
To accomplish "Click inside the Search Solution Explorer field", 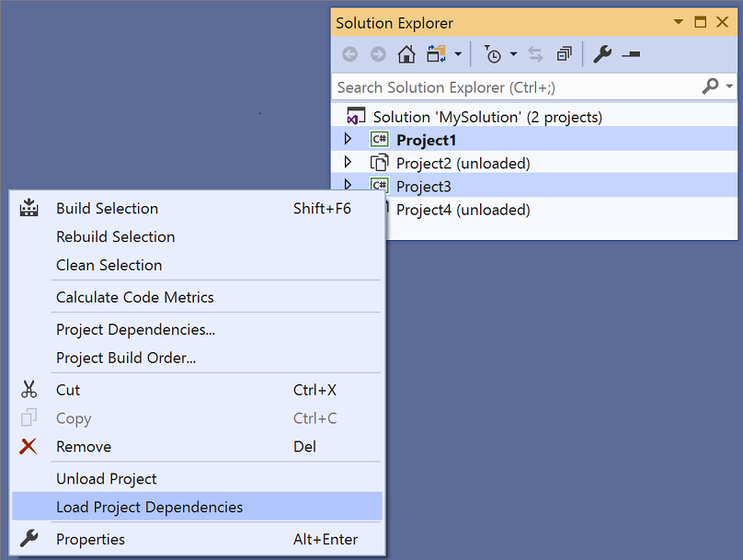I will pyautogui.click(x=506, y=86).
